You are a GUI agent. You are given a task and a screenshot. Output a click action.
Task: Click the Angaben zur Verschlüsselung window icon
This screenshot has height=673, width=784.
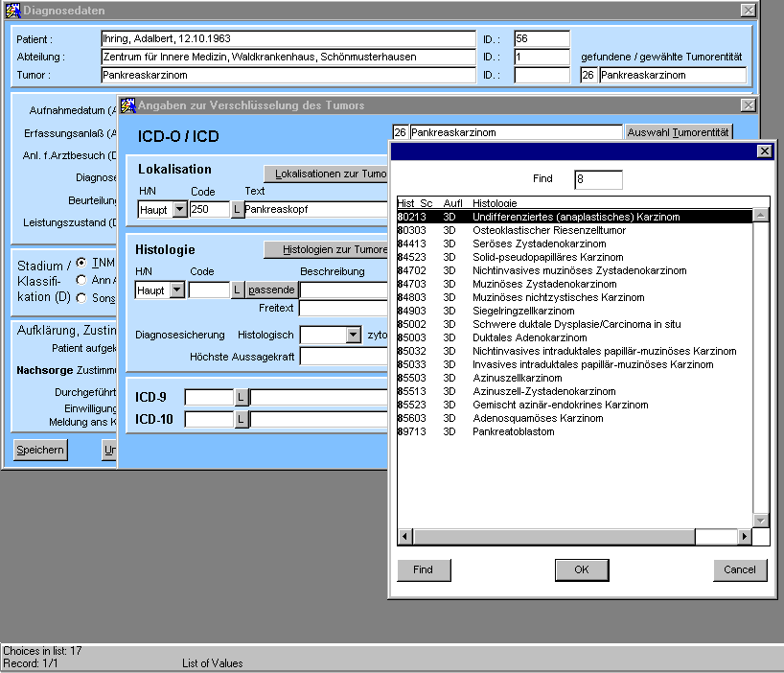pyautogui.click(x=127, y=105)
